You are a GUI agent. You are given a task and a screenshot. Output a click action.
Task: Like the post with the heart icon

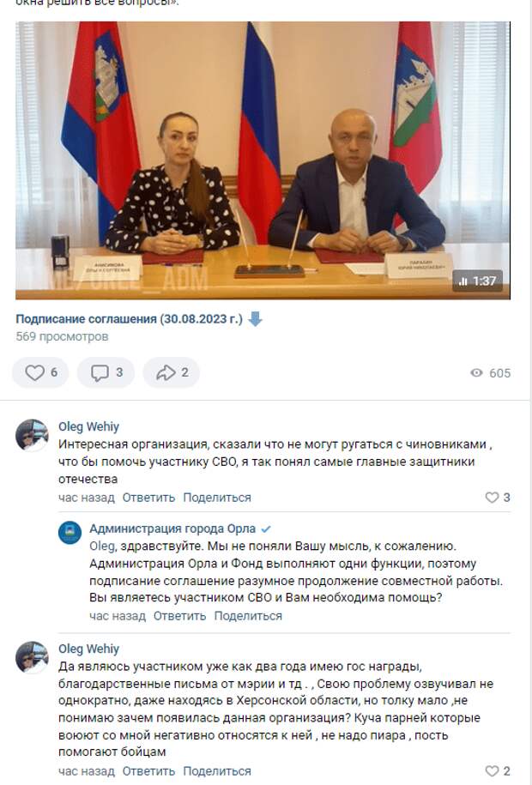click(x=40, y=372)
